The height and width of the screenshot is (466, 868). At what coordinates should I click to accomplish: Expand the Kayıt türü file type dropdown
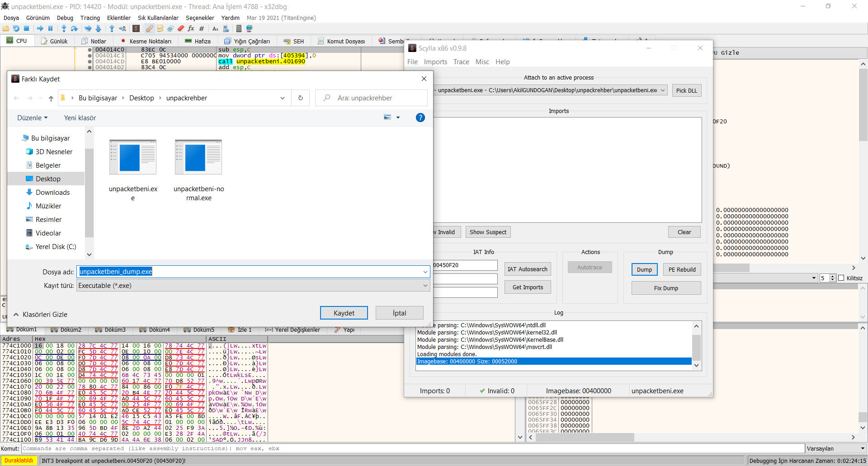tap(425, 286)
